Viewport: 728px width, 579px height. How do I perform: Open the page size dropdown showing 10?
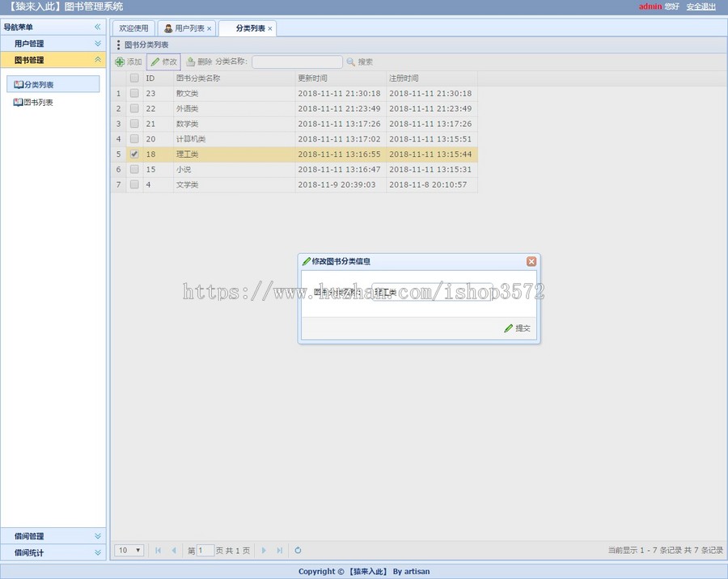tap(128, 550)
